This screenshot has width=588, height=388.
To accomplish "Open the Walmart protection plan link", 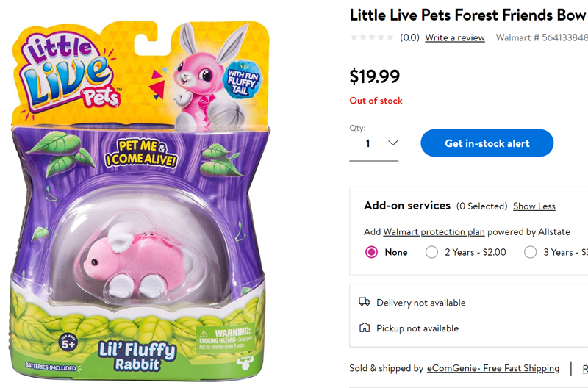I will 434,231.
